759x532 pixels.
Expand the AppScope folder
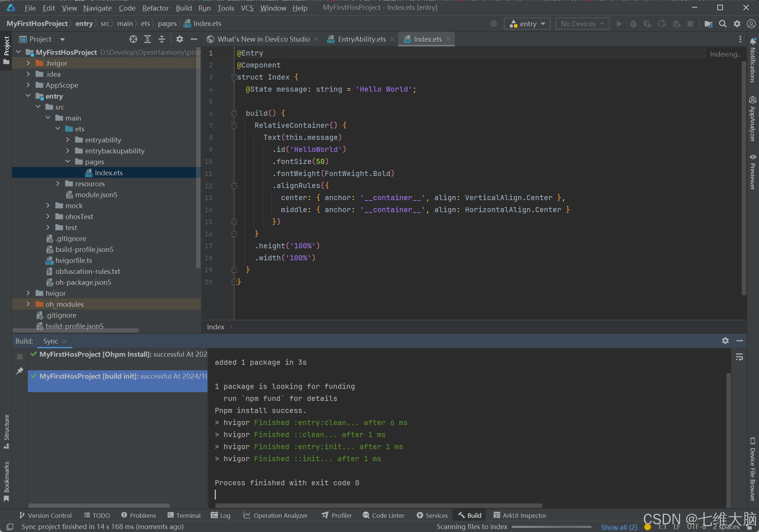28,85
